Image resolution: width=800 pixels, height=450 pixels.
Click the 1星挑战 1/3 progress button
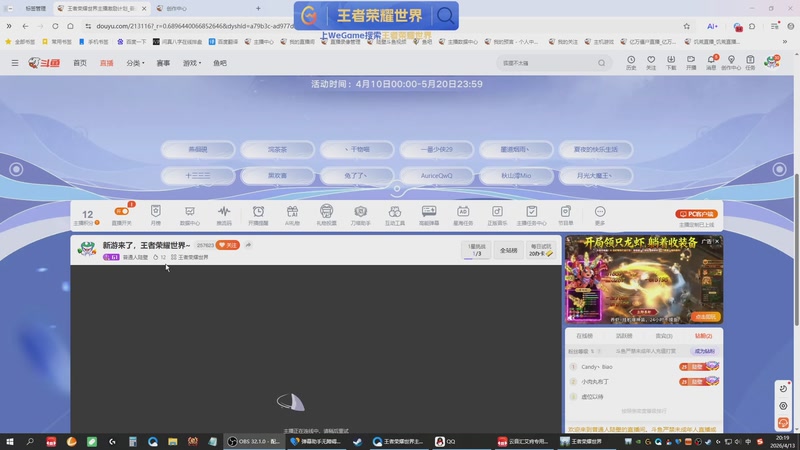point(477,250)
